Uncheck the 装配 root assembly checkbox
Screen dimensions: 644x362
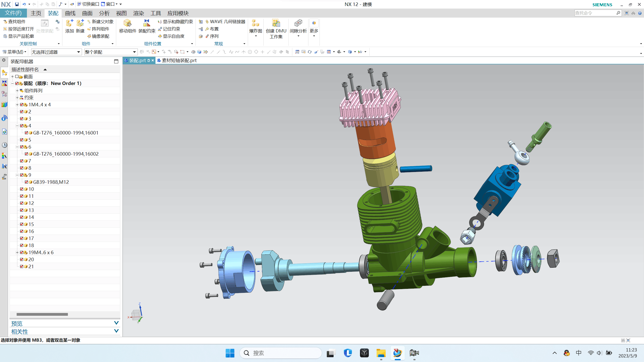coord(17,83)
